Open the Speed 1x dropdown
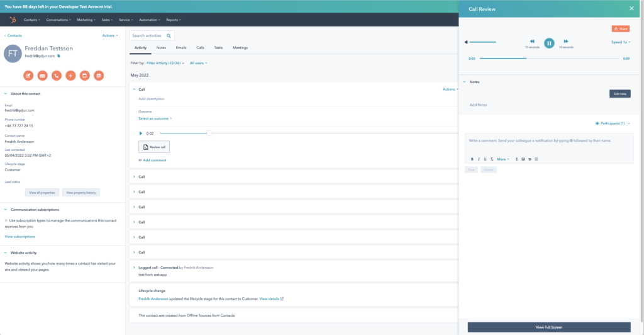 (621, 42)
